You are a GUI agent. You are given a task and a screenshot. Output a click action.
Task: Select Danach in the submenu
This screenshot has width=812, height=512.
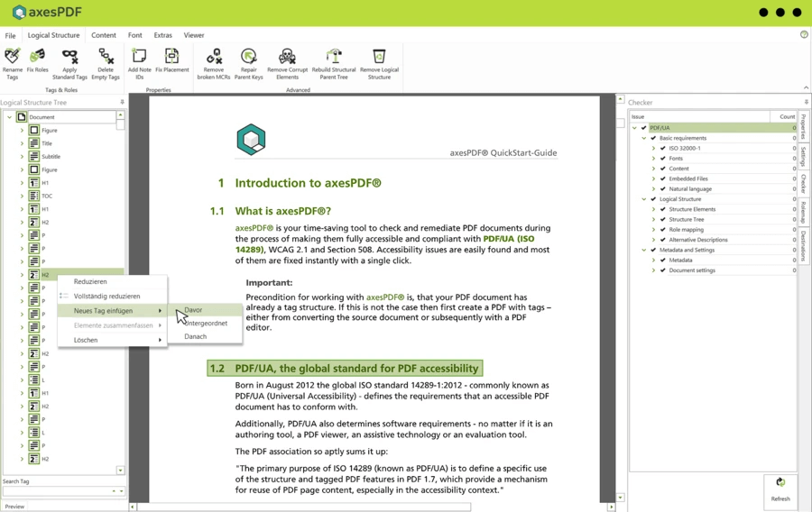click(x=206, y=336)
